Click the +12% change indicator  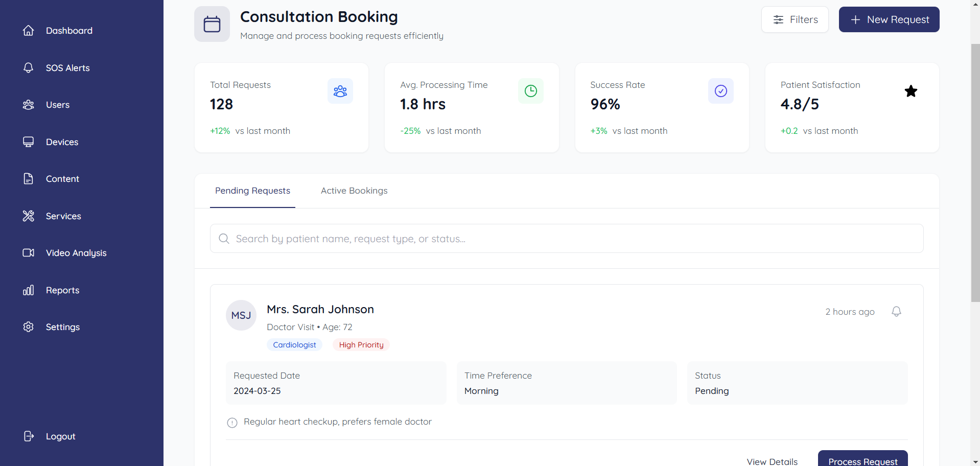(x=220, y=131)
